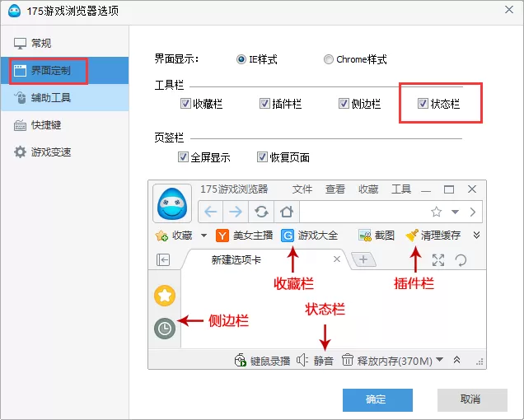Click the preview window maximize icon
524x420 pixels.
(x=449, y=189)
